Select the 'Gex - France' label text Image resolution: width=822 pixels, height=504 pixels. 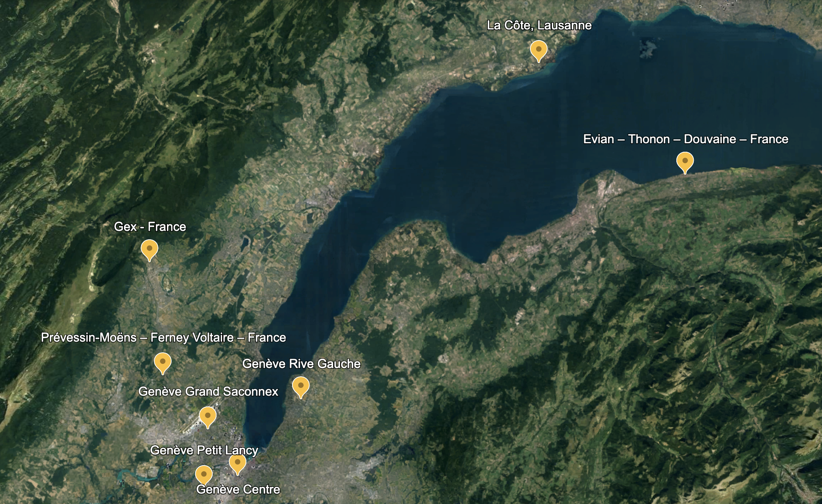(150, 227)
